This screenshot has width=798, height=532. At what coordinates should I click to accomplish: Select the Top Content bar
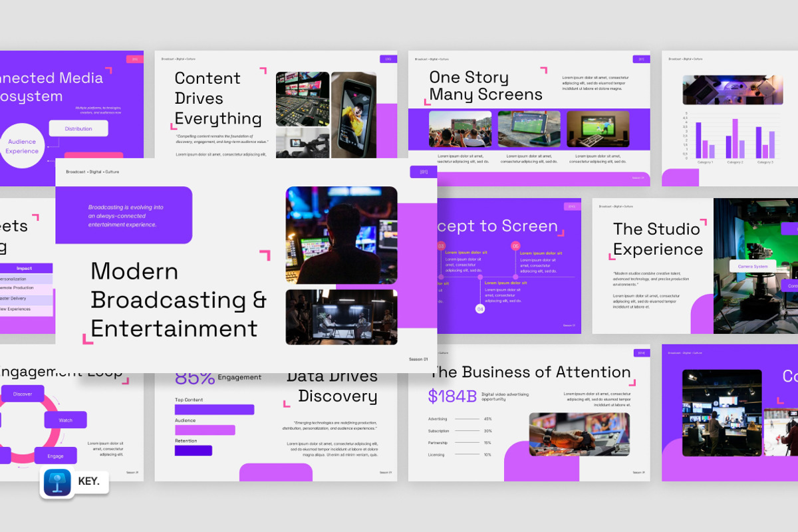click(x=214, y=410)
